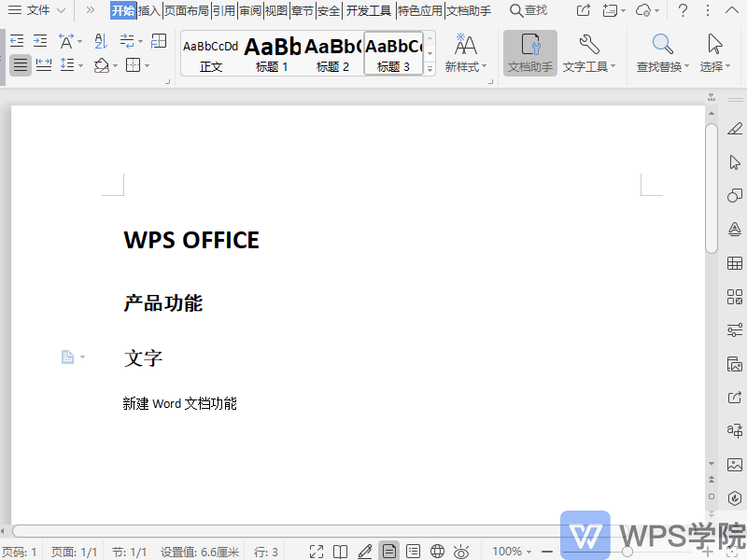Image resolution: width=747 pixels, height=560 pixels.
Task: Open 查找替换 find and replace
Action: pos(663,53)
